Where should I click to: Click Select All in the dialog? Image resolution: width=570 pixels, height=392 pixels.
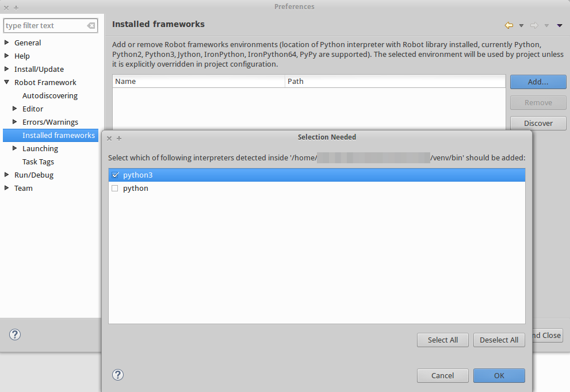(x=442, y=340)
